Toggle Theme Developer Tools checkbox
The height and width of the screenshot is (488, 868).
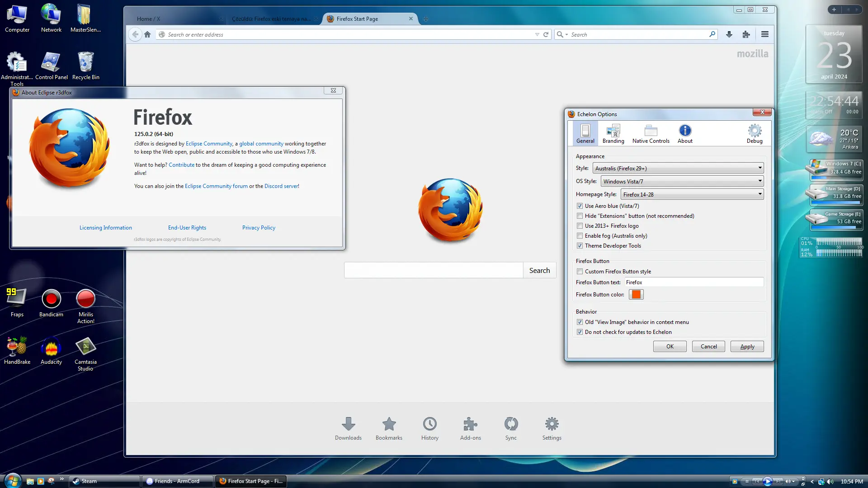[580, 246]
